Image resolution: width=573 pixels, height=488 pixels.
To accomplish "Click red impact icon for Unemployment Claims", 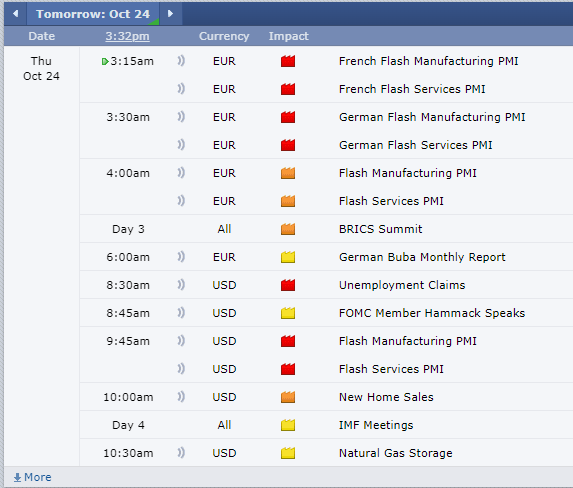I will coord(288,285).
